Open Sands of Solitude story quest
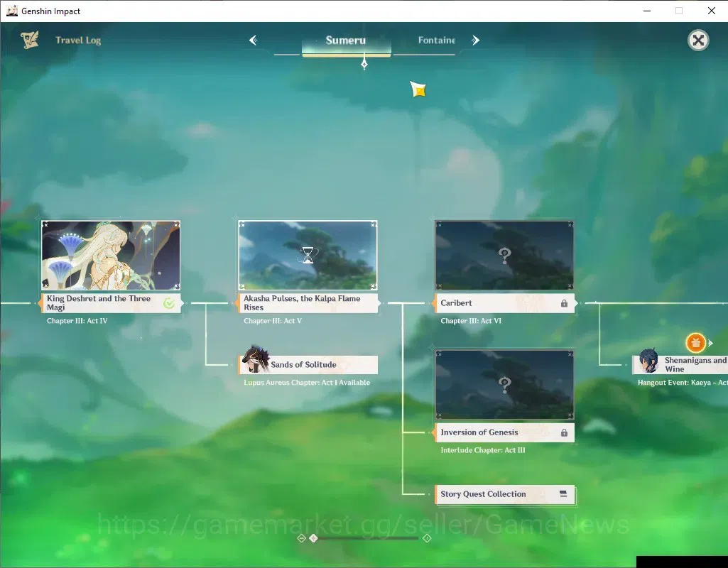 point(308,365)
